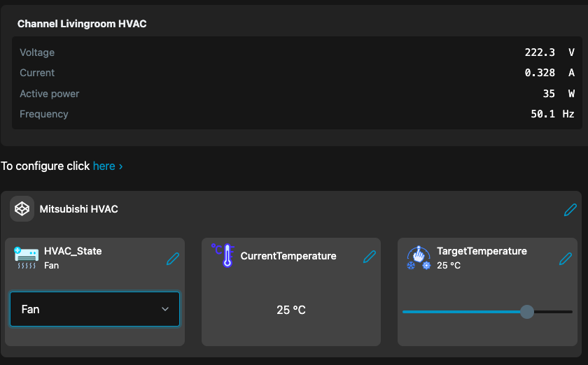The width and height of the screenshot is (588, 365).
Task: Click the Mitsubishi HVAC cube icon
Action: pyautogui.click(x=22, y=209)
